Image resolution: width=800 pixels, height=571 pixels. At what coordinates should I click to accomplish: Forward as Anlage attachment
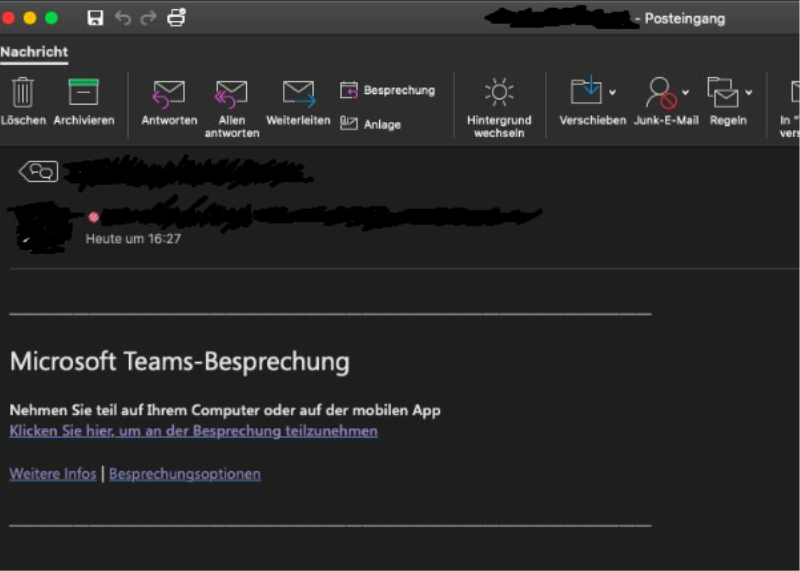pos(370,124)
